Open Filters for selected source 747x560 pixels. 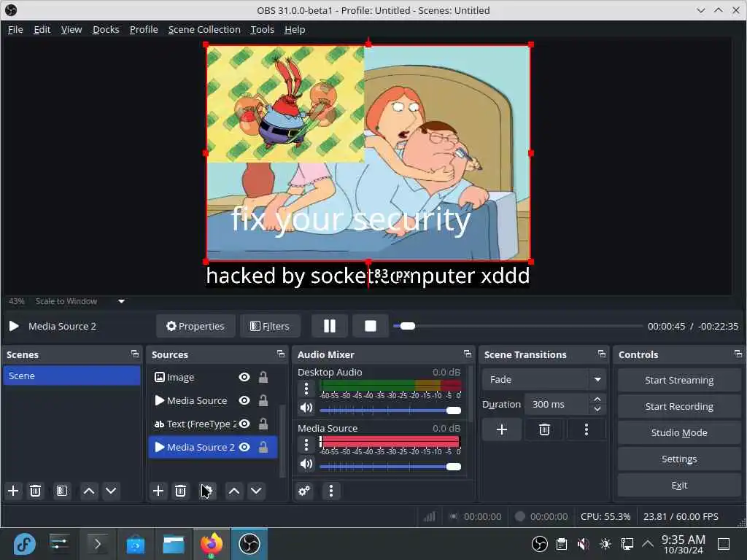(x=270, y=326)
